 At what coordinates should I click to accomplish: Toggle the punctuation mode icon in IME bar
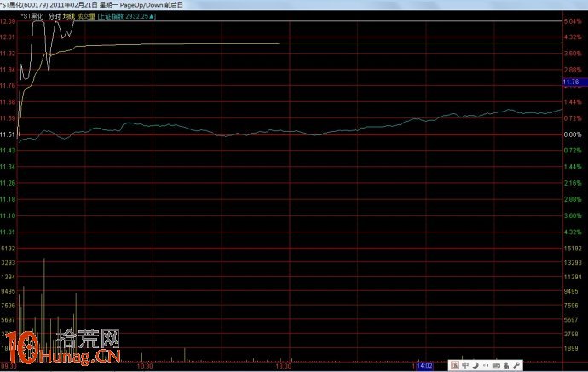486,365
